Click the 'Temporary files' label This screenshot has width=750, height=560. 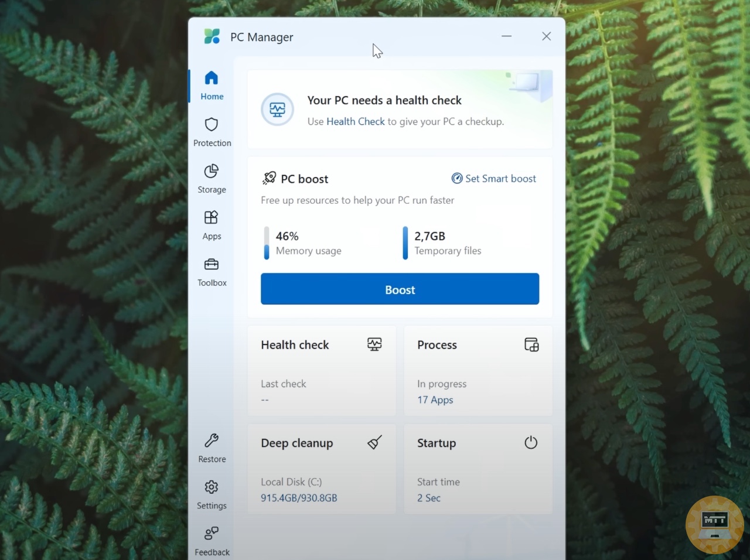tap(448, 251)
